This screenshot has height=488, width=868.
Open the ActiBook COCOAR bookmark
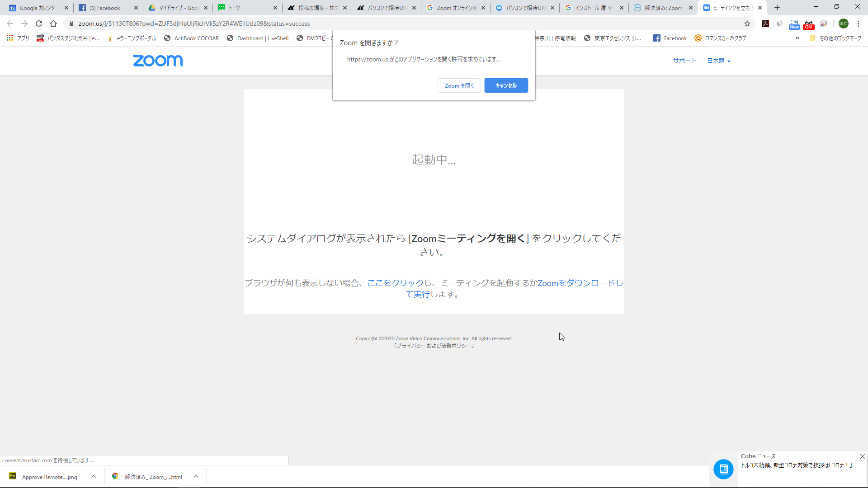[x=191, y=38]
